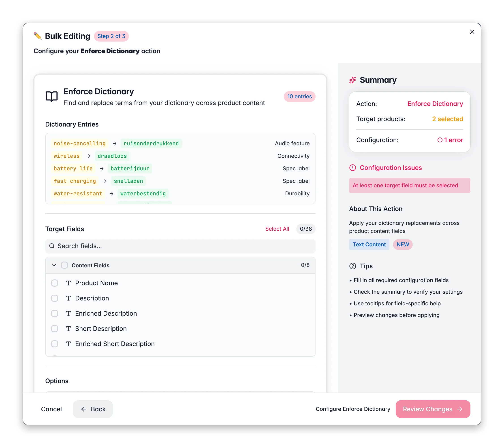Image resolution: width=504 pixels, height=448 pixels.
Task: Click Select All target fields
Action: coord(277,229)
